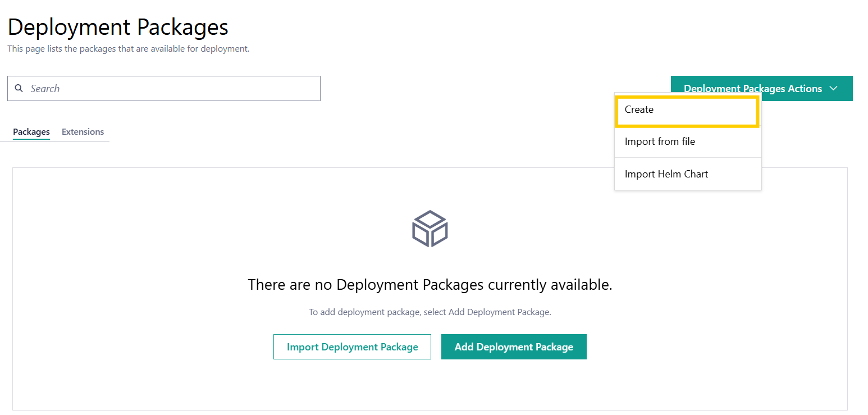Click the 'To add deployment package' helper text

point(430,312)
